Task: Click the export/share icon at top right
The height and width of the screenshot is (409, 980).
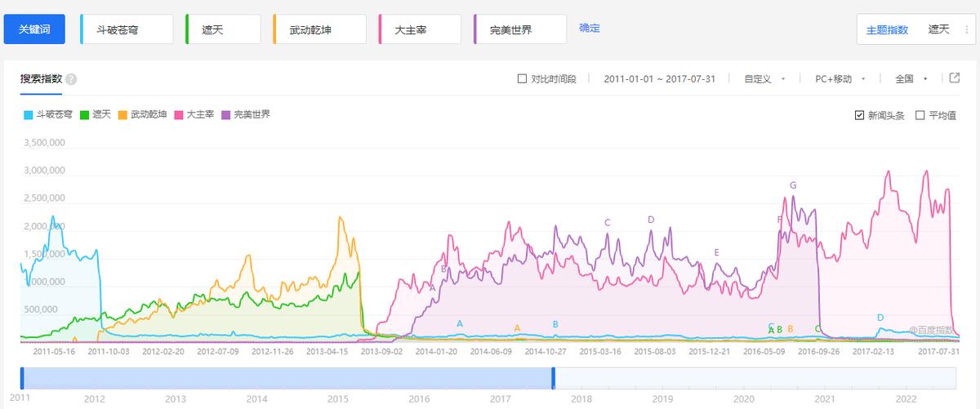Action: (954, 78)
